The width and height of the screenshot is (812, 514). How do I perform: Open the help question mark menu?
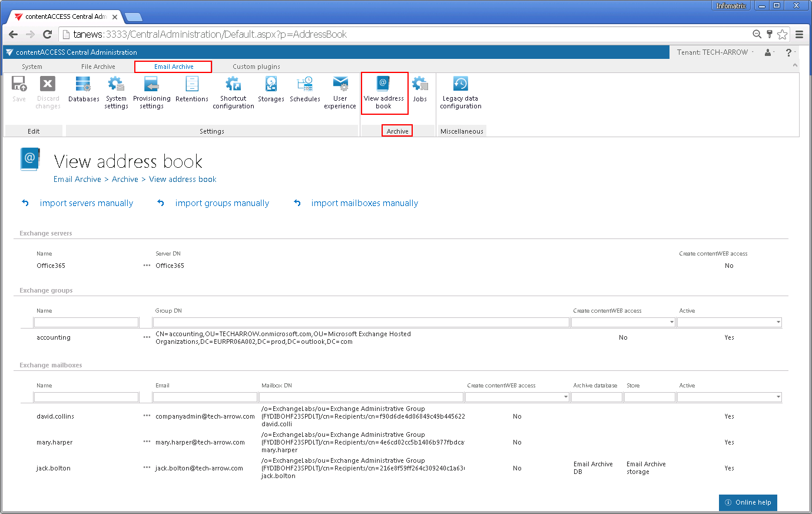pyautogui.click(x=790, y=52)
